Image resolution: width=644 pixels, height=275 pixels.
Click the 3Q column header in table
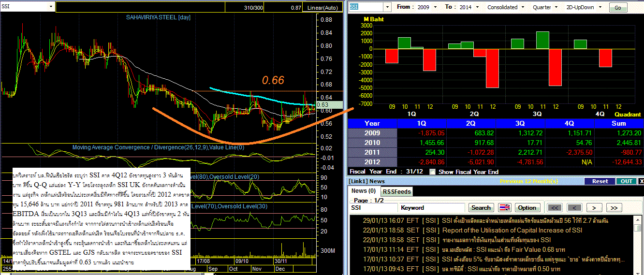pyautogui.click(x=520, y=123)
